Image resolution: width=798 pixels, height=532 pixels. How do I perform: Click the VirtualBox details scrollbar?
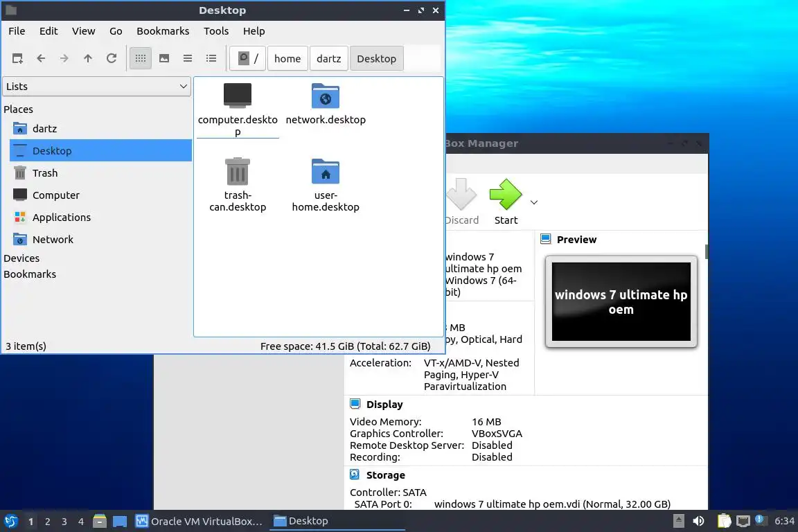pyautogui.click(x=707, y=251)
